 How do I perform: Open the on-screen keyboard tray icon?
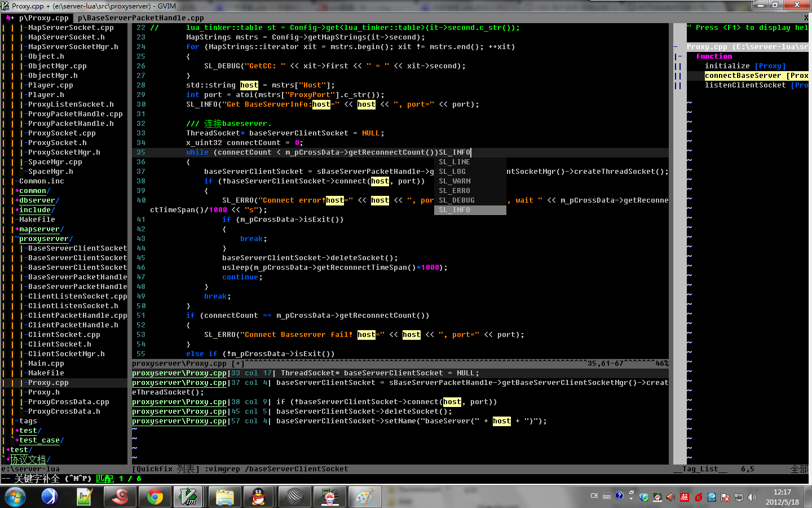point(607,497)
